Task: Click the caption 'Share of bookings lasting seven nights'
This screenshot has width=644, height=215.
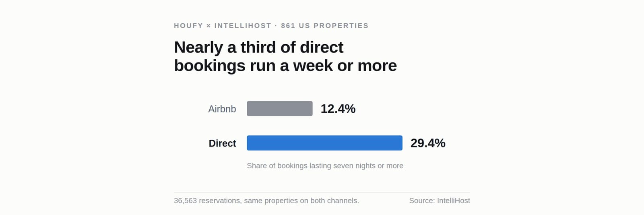Action: (x=311, y=166)
